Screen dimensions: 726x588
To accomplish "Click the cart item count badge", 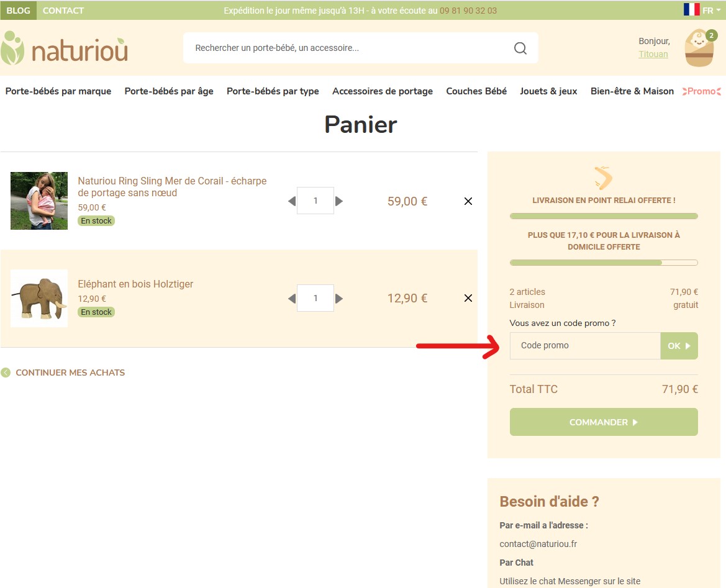I will click(712, 35).
